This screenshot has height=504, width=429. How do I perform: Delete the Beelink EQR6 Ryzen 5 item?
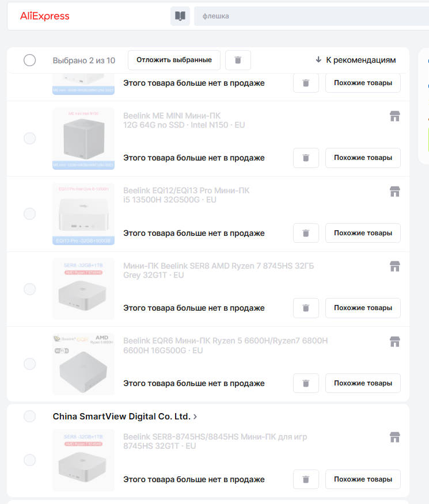point(306,383)
